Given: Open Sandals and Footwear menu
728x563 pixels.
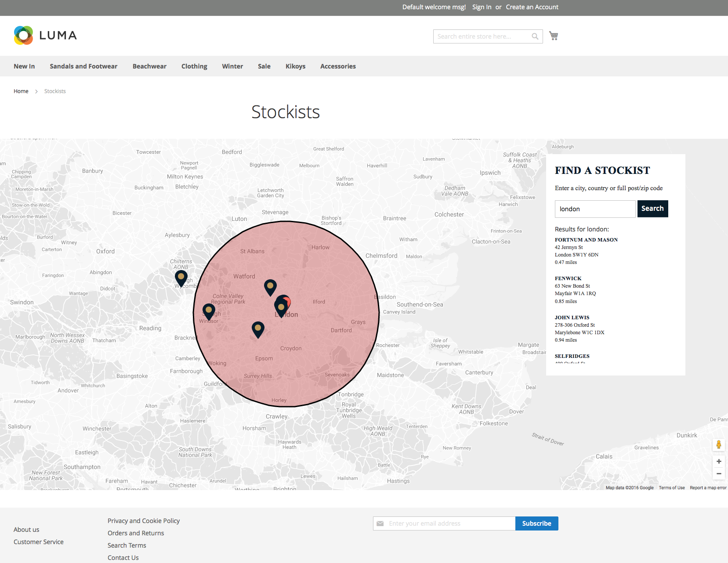Looking at the screenshot, I should 83,66.
